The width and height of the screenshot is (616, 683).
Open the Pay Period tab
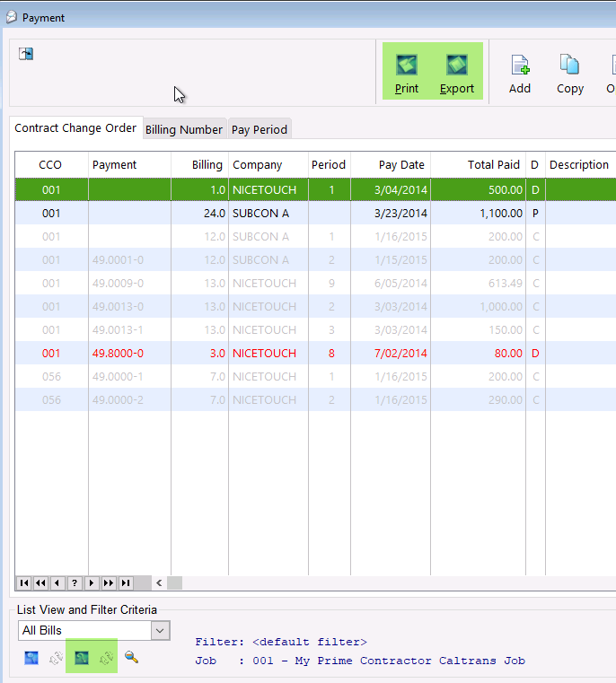[260, 130]
